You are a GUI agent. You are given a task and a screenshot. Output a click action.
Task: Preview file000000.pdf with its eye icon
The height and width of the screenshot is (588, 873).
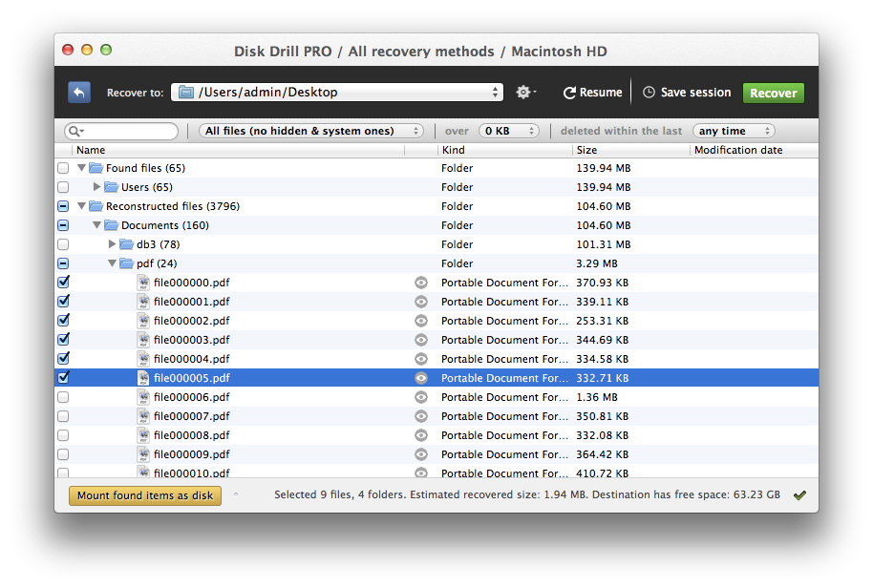pos(421,283)
